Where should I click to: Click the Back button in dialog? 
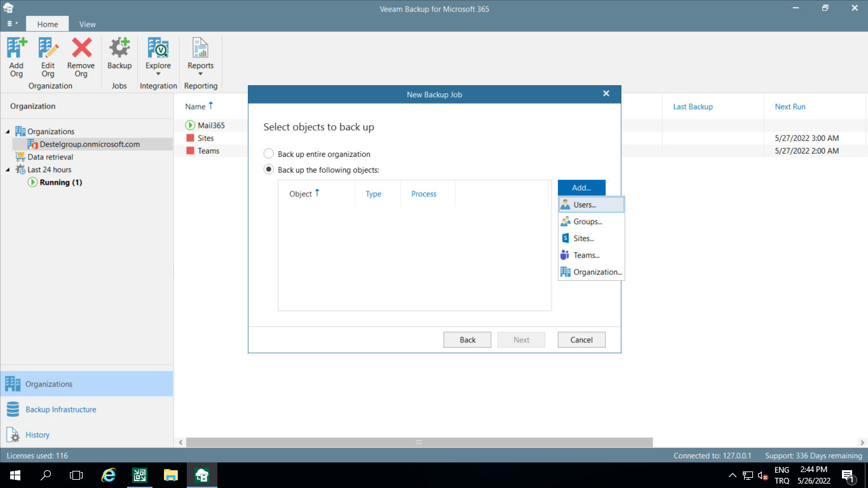[x=468, y=340]
